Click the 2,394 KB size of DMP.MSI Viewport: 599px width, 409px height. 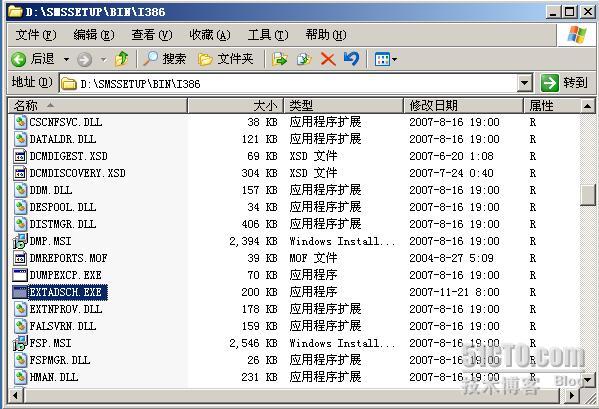pos(253,241)
